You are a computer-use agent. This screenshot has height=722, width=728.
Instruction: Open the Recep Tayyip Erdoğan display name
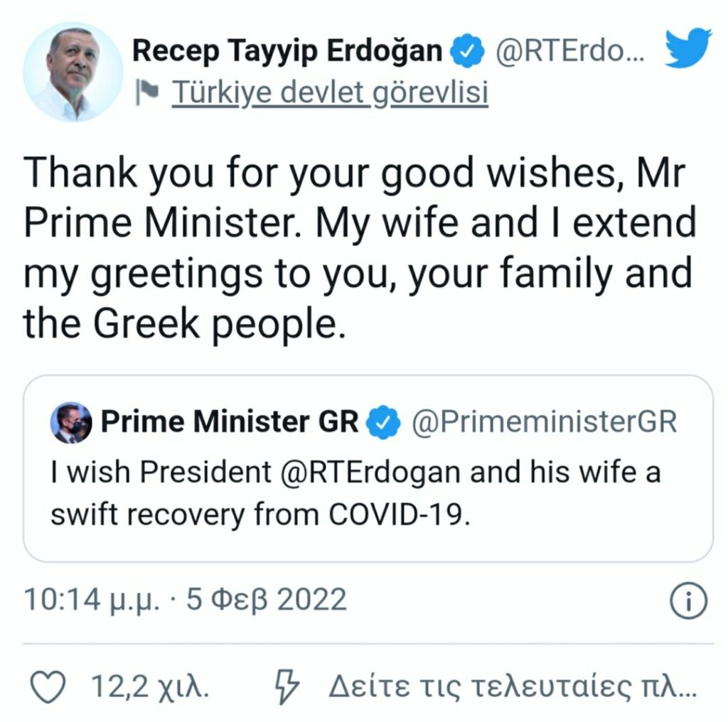(288, 50)
